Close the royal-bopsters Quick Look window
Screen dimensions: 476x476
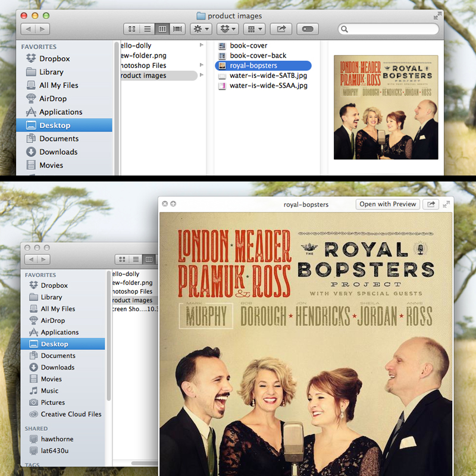coord(165,203)
